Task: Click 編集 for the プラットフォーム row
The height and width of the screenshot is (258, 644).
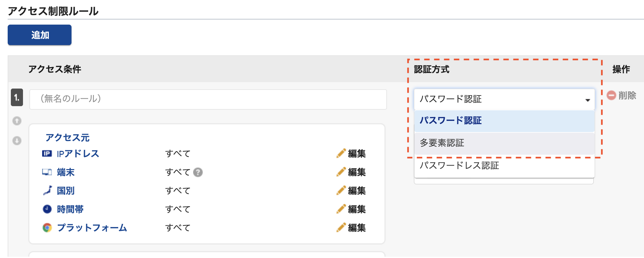Action: click(x=351, y=228)
